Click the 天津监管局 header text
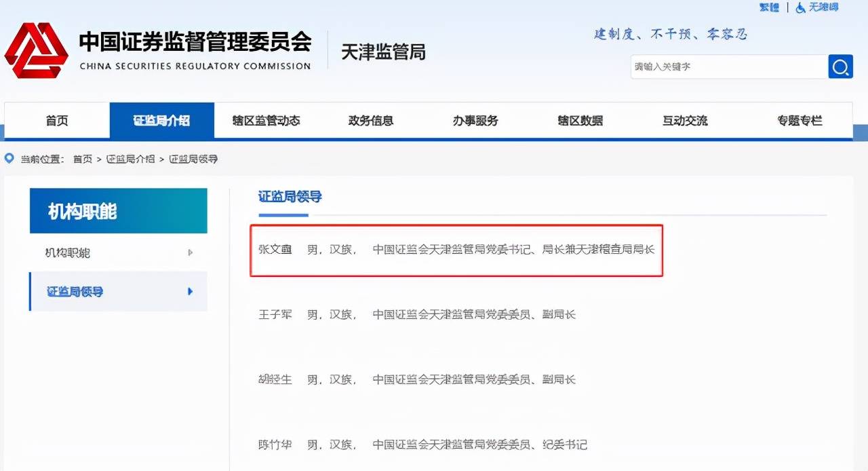 [383, 52]
